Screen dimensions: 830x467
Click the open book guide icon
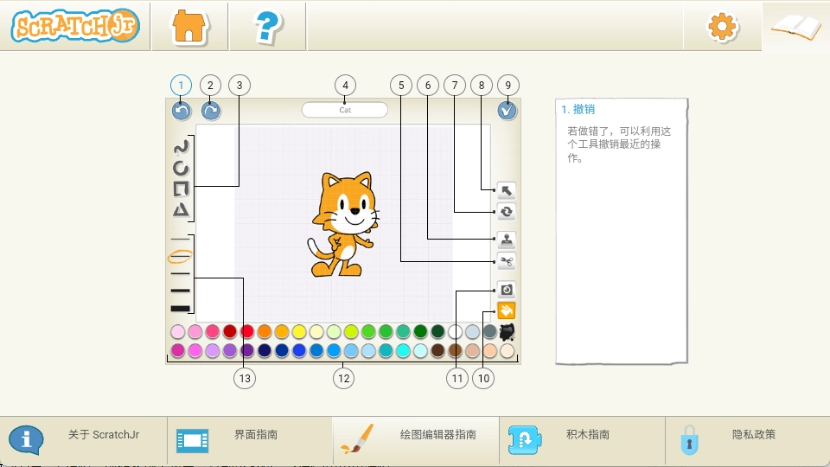click(796, 27)
